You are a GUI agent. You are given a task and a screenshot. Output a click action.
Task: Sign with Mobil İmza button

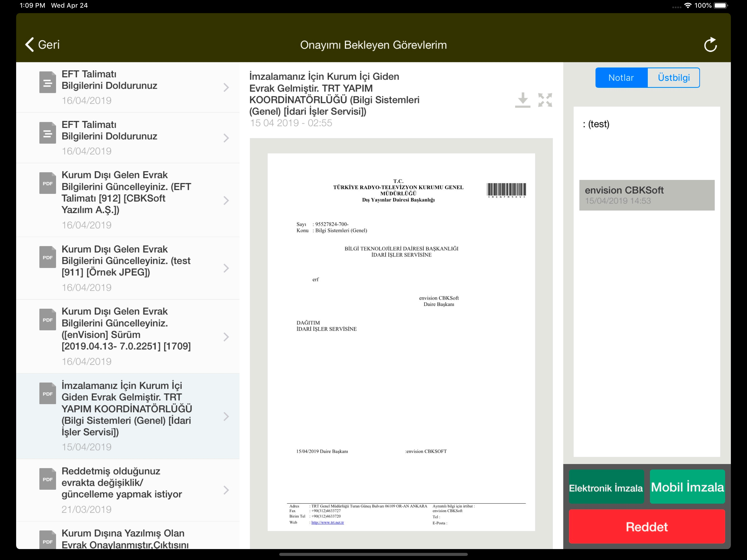[687, 487]
